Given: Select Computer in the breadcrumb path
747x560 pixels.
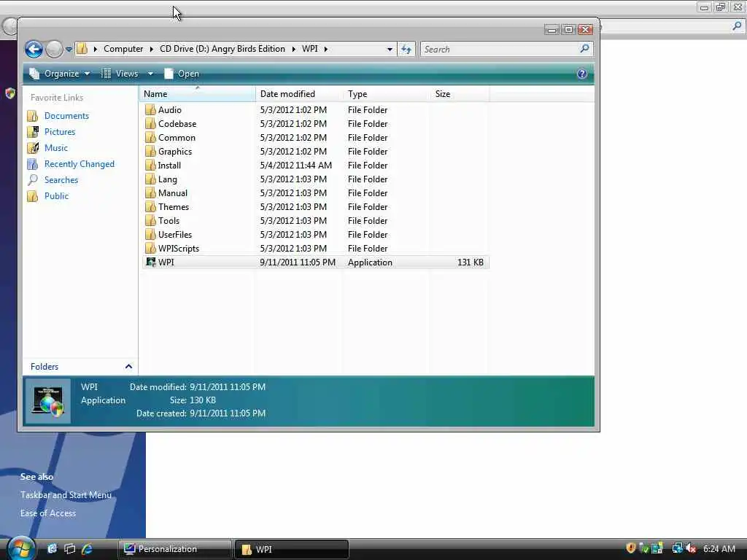Looking at the screenshot, I should pos(123,49).
